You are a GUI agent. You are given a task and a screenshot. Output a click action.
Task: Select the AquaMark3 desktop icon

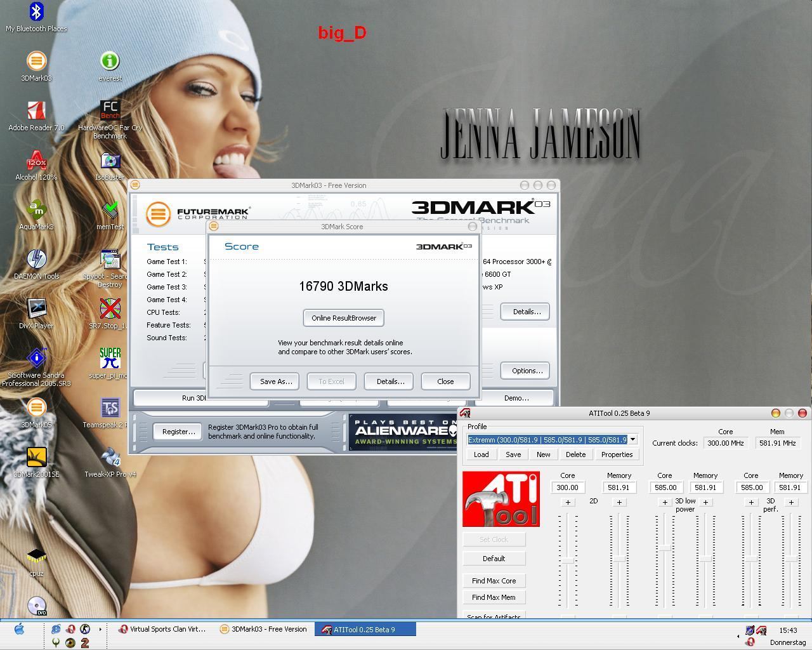tap(36, 215)
